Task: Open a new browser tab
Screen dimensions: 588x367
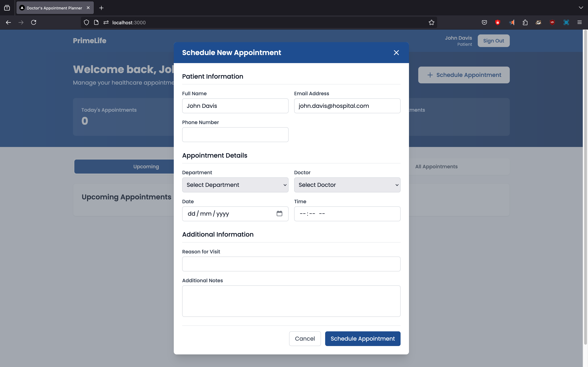Action: click(x=101, y=8)
